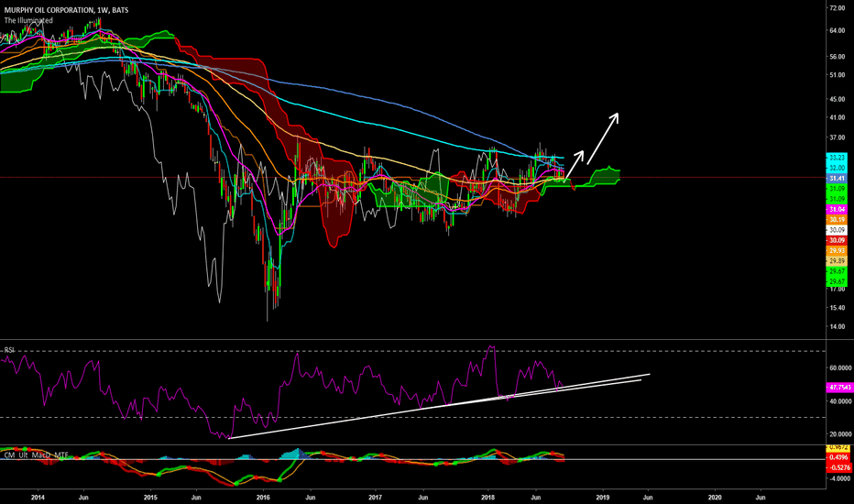This screenshot has width=854, height=504.
Task: Select the magenta 47.7543 RSI value tag
Action: click(x=838, y=388)
